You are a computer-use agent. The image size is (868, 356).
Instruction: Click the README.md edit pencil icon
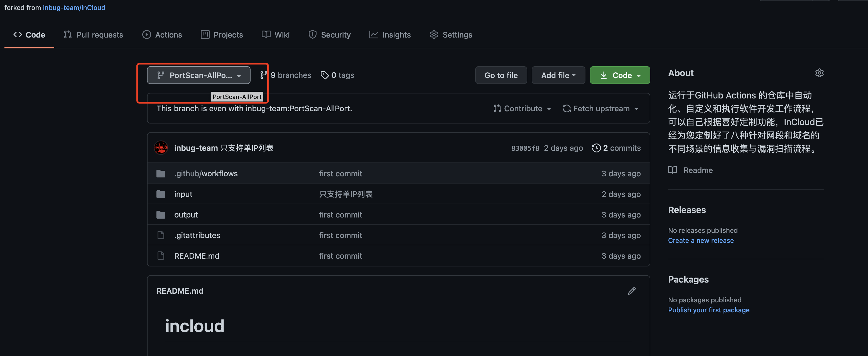point(632,291)
